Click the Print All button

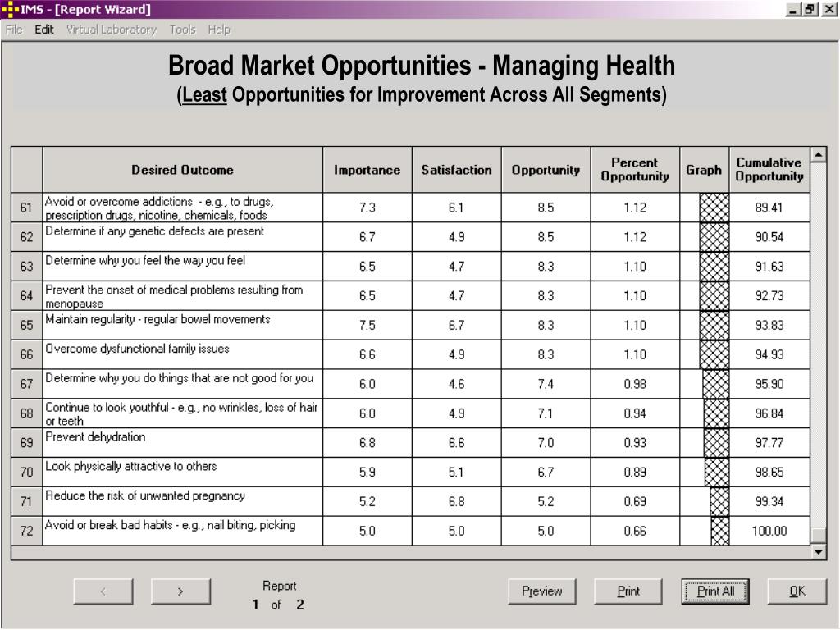[x=715, y=591]
